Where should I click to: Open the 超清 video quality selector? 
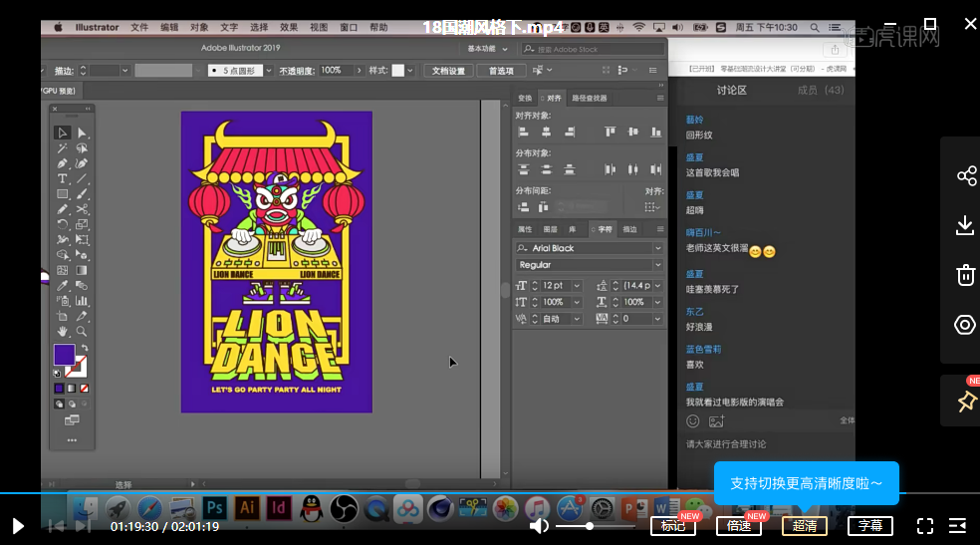804,526
